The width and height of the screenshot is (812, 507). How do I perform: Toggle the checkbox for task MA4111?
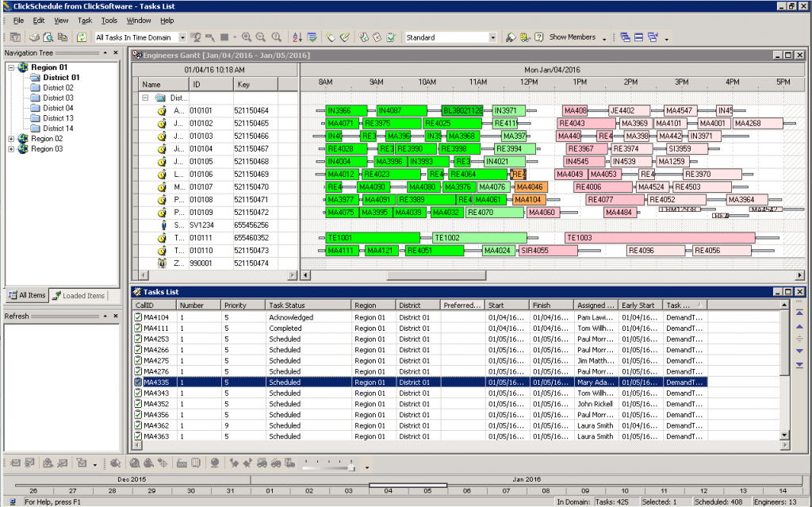(x=138, y=328)
